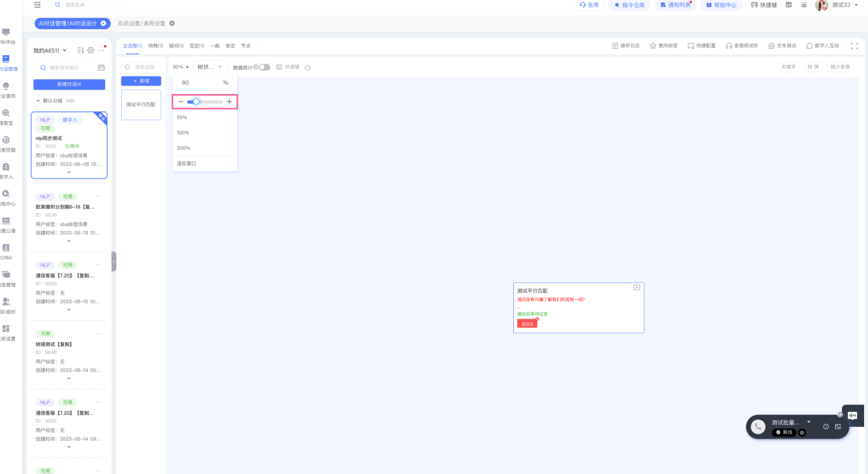
Task: Open the sort icon beside 我的AI
Action: (x=80, y=50)
